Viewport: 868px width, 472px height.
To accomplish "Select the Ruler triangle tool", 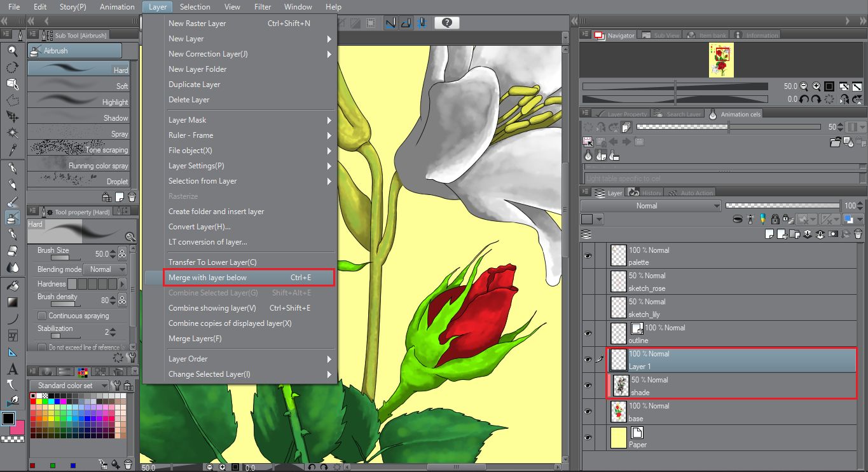I will [x=12, y=352].
